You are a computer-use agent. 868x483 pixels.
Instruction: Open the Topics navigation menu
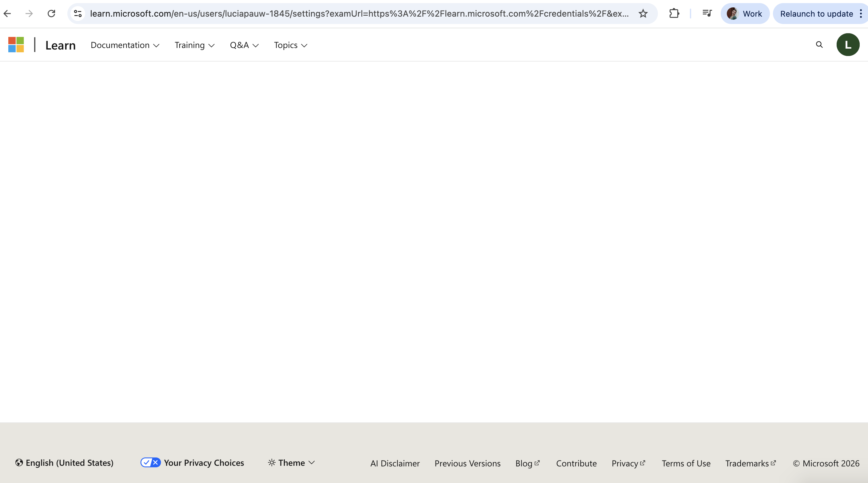[x=290, y=45]
